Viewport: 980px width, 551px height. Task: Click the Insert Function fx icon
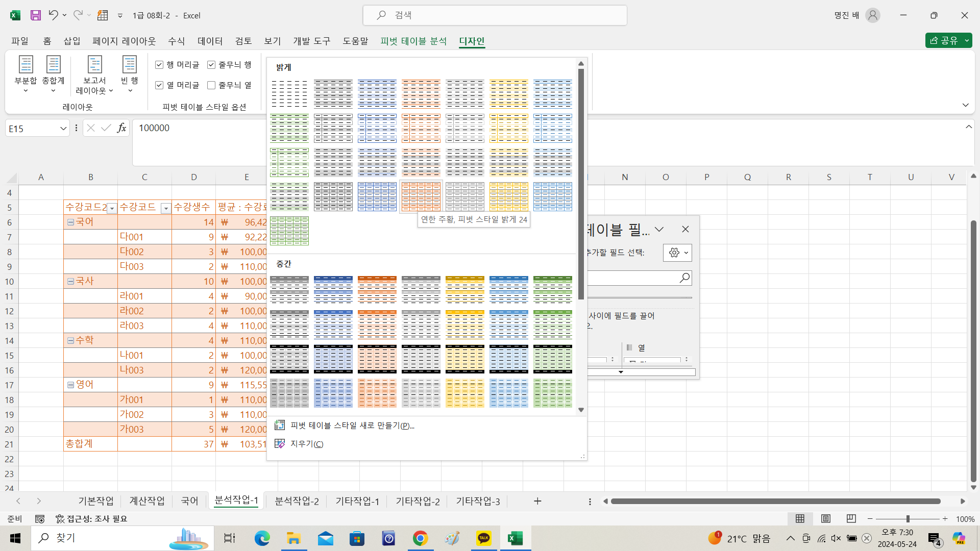[x=121, y=128]
